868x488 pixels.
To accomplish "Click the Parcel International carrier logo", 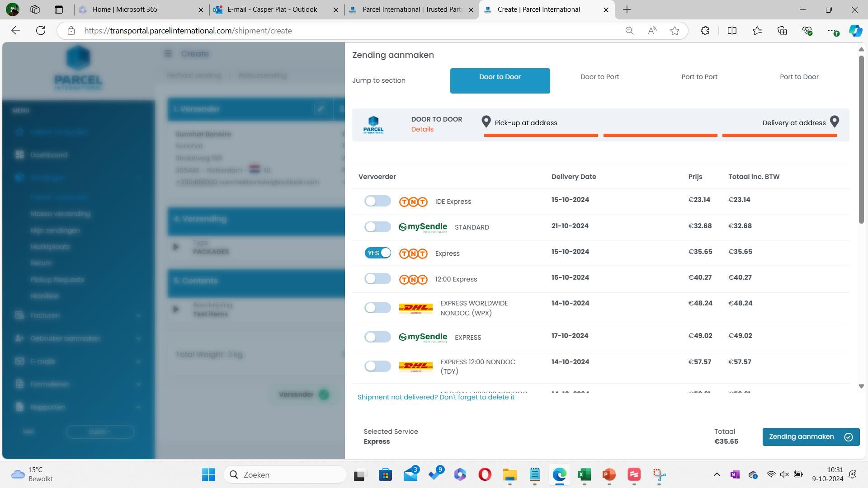I will 373,125.
